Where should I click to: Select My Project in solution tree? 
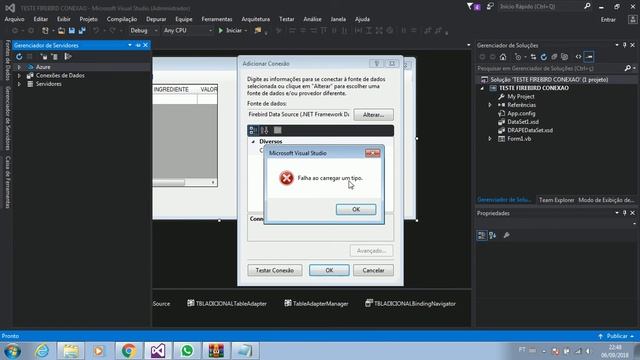521,97
